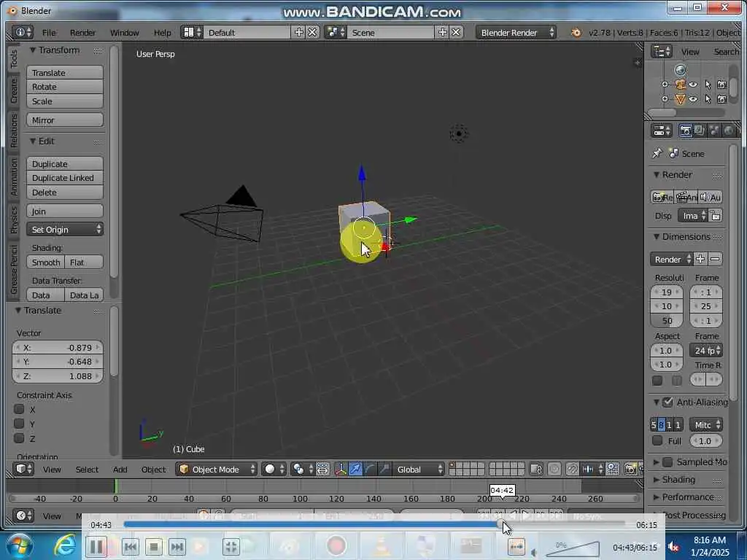Open the render layers properties tab icon
Image resolution: width=747 pixels, height=560 pixels.
coord(700,131)
